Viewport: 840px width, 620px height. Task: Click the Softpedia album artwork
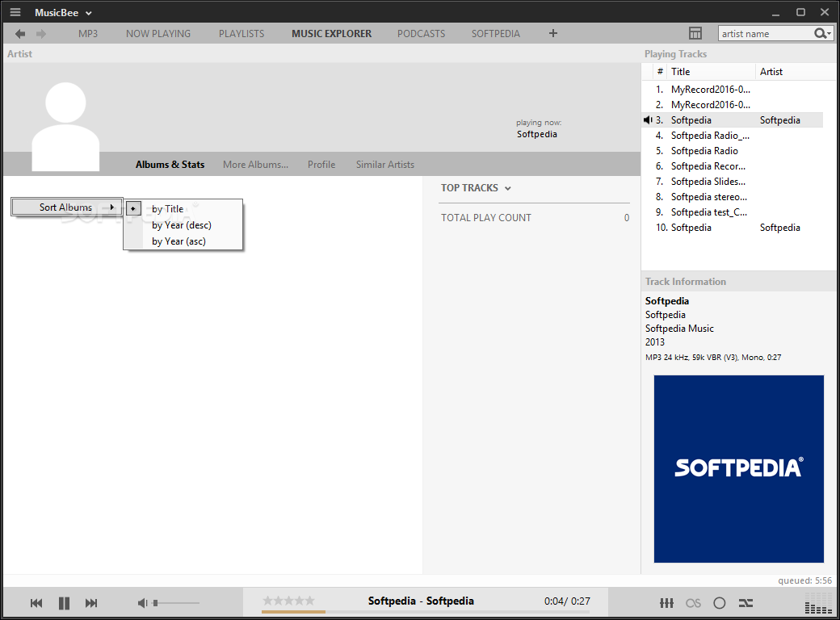click(x=739, y=468)
